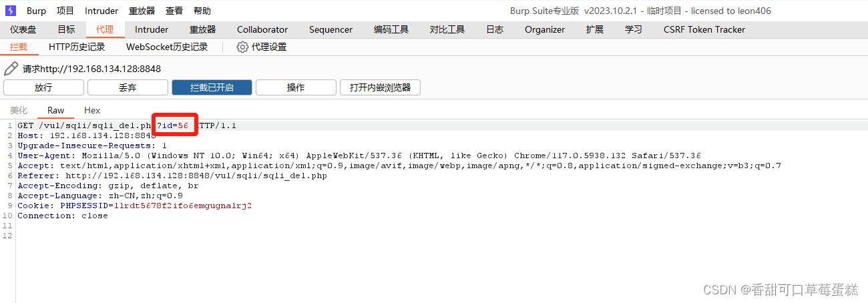
Task: Switch to the Intruder tool tab
Action: (x=152, y=29)
